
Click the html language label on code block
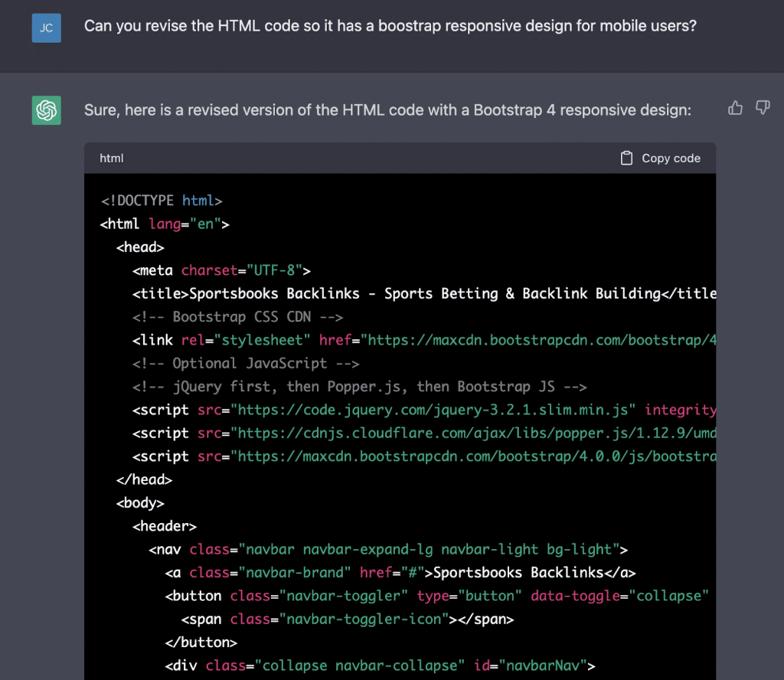(x=112, y=158)
